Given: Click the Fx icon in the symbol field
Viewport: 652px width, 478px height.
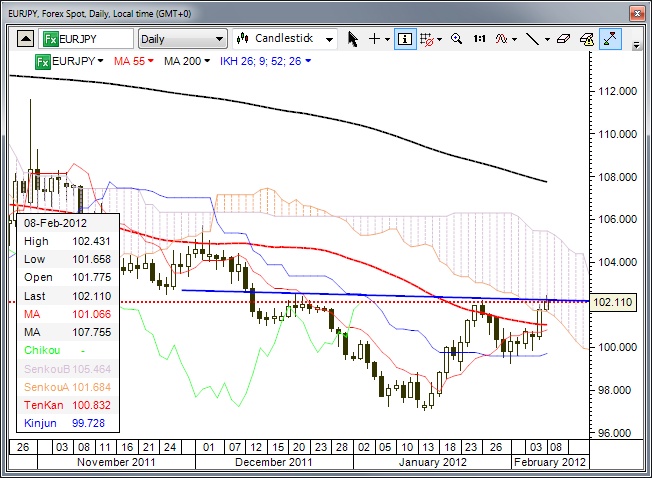Looking at the screenshot, I should tap(51, 39).
